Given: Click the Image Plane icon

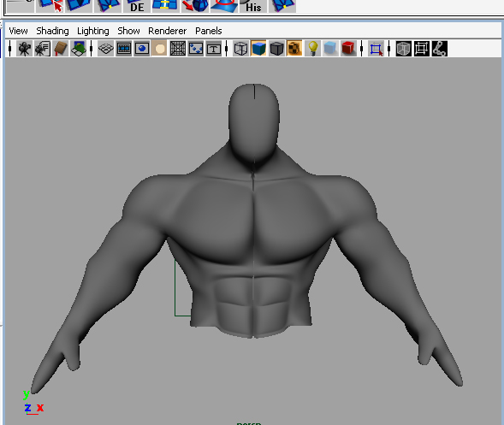Looking at the screenshot, I should (x=79, y=49).
